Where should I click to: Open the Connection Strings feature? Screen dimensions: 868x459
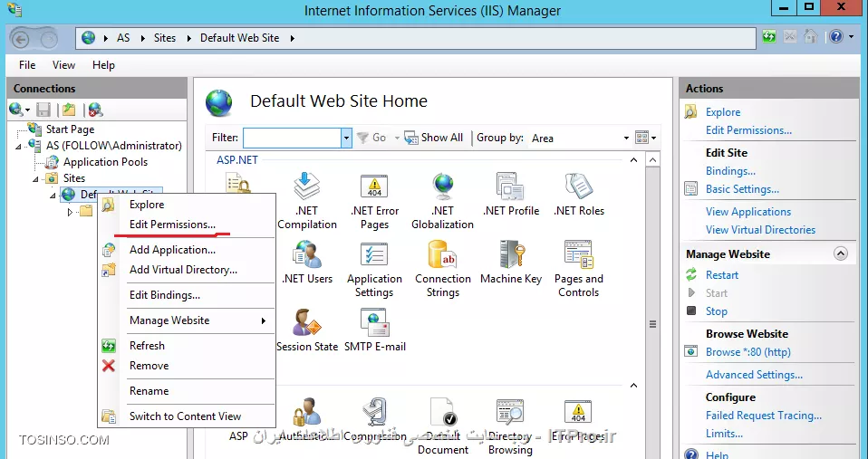(443, 269)
